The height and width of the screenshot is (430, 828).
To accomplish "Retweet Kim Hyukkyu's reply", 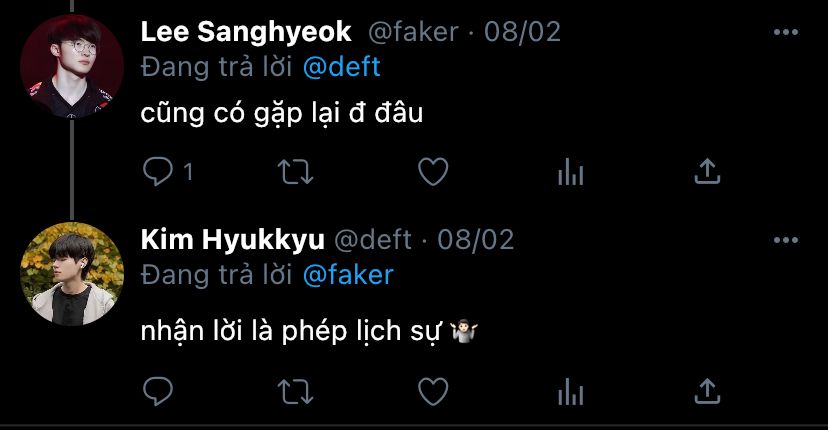I will (296, 392).
